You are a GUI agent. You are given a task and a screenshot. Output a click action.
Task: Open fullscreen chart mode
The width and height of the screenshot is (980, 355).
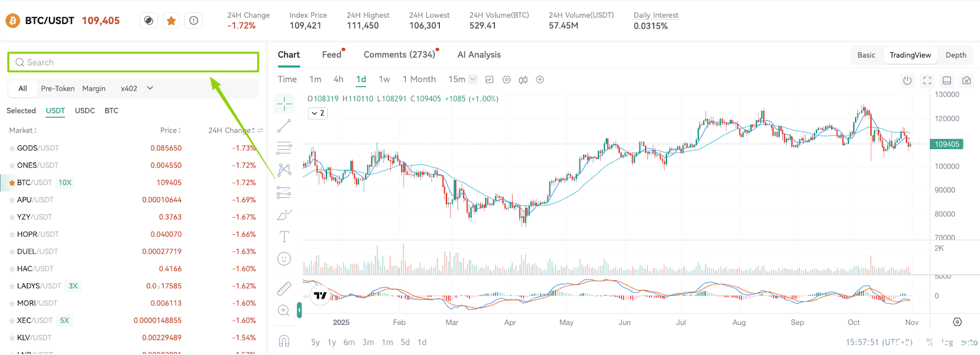927,80
